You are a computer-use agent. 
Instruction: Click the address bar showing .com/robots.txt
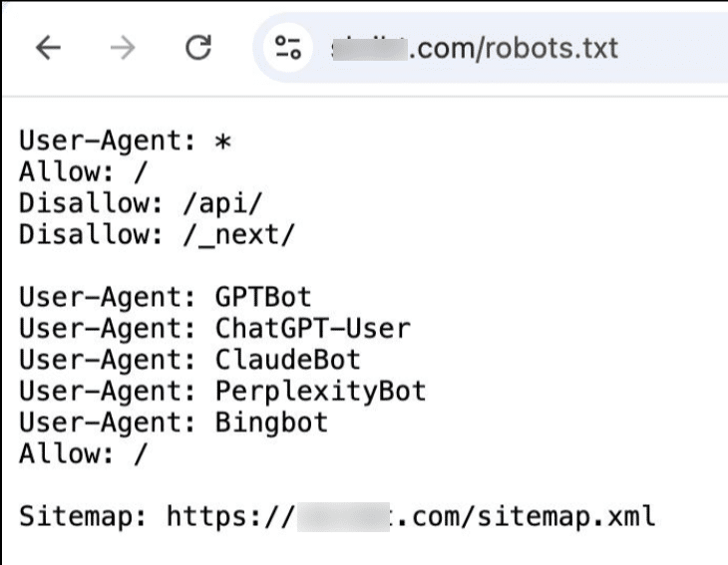click(491, 47)
